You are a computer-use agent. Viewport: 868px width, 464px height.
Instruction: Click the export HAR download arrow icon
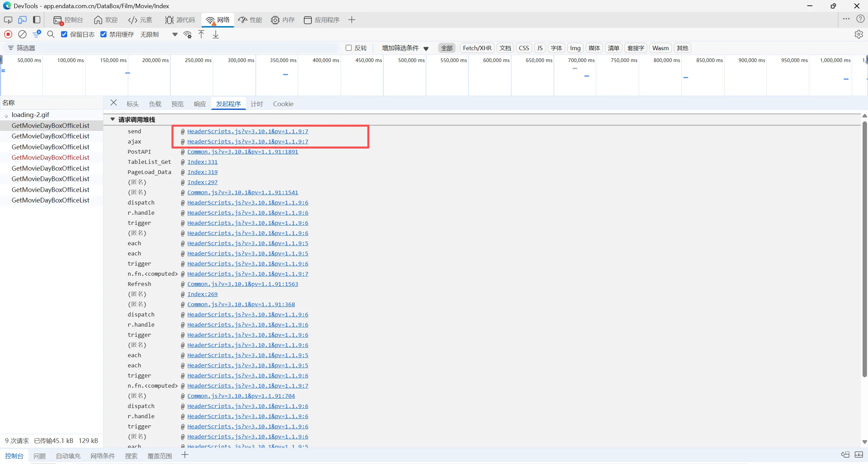click(x=216, y=34)
